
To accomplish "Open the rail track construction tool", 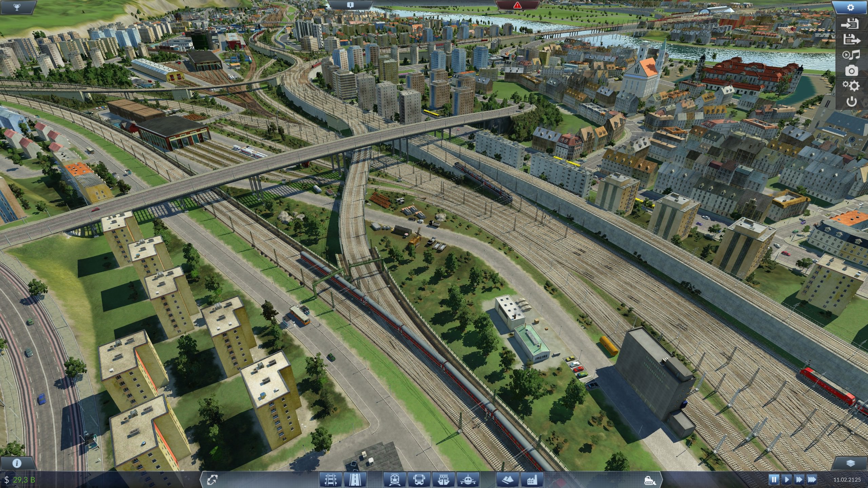I will (330, 480).
